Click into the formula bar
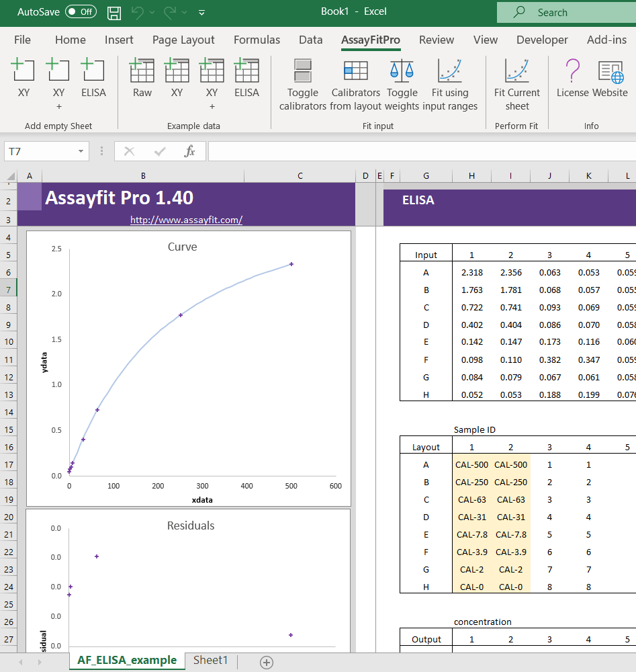Viewport: 636px width, 672px height. coord(422,151)
